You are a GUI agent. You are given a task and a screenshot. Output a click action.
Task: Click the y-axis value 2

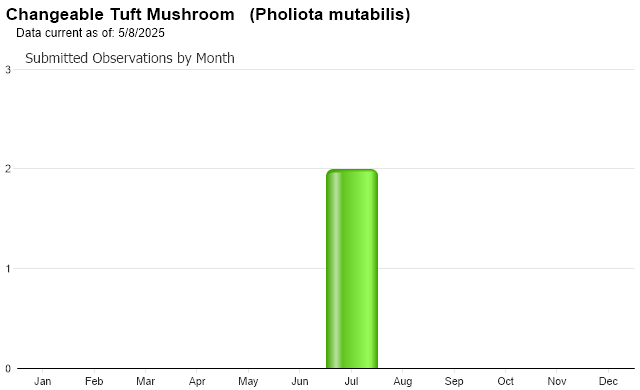coord(8,168)
